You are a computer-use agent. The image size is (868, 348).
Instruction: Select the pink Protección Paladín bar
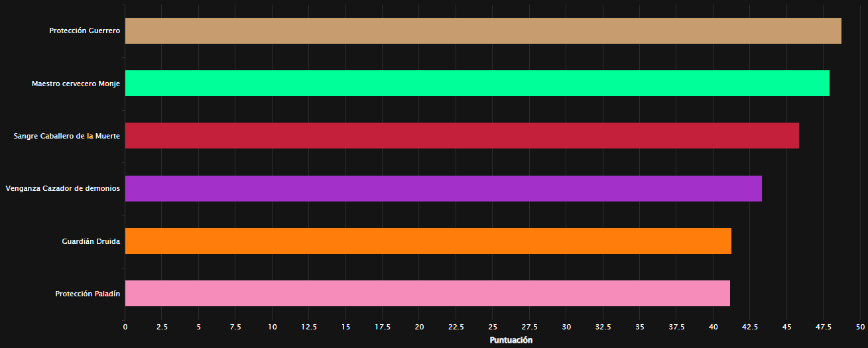pyautogui.click(x=427, y=294)
